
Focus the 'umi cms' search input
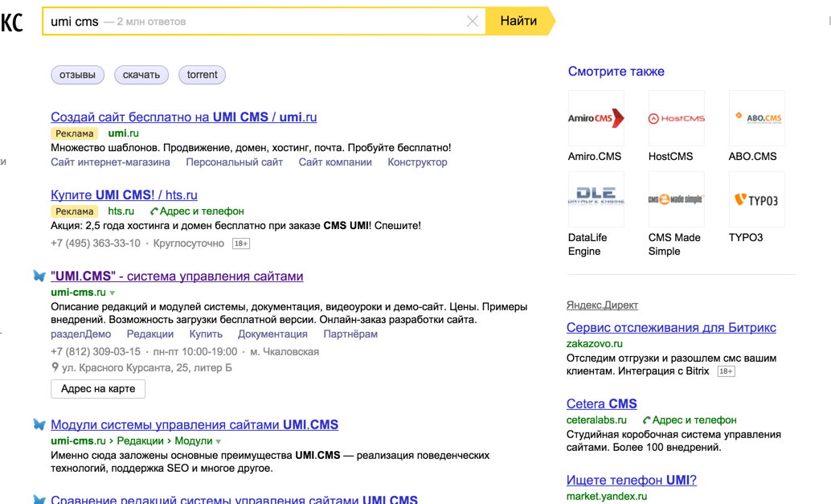click(x=264, y=21)
